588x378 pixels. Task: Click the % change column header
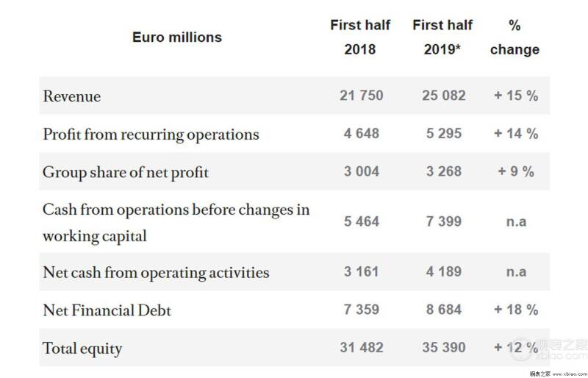click(x=515, y=38)
